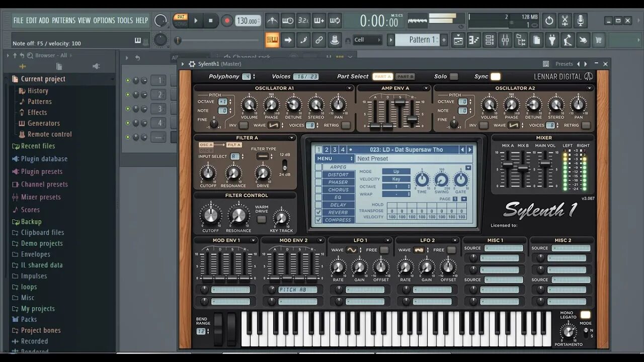Click the stamp tool icon
The height and width of the screenshot is (362, 644).
click(x=335, y=40)
